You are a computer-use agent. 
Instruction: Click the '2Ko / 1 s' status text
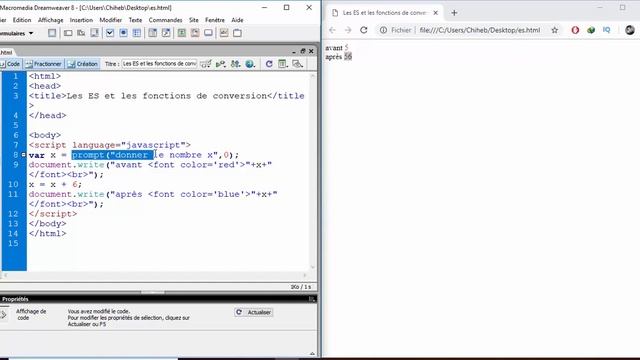click(x=301, y=287)
